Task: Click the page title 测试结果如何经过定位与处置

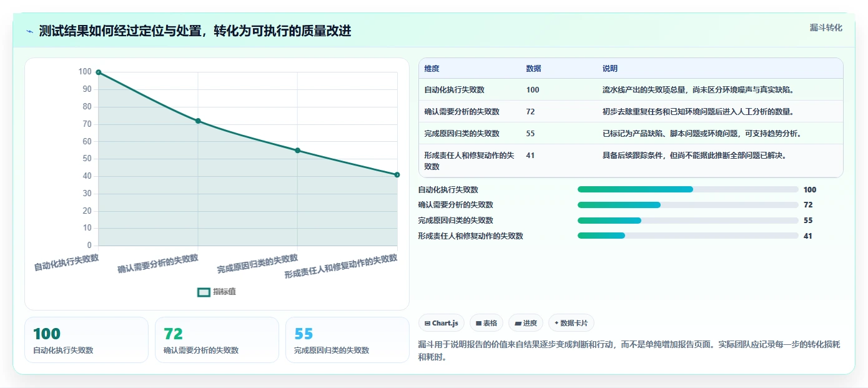Action: (195, 31)
